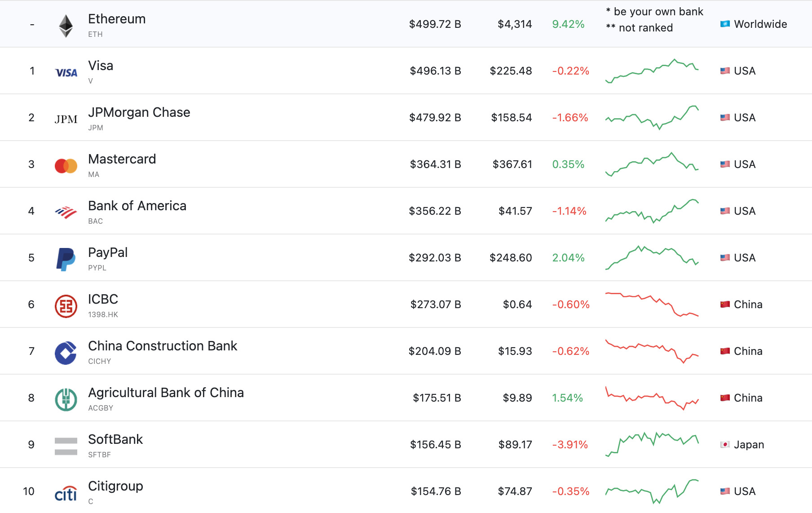Open the ICBC company link
This screenshot has height=513, width=812.
[x=103, y=299]
